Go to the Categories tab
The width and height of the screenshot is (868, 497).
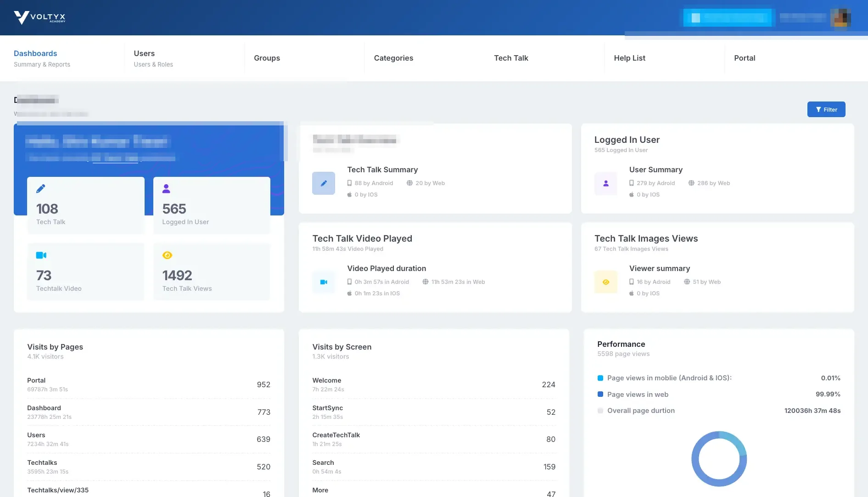[x=393, y=58]
